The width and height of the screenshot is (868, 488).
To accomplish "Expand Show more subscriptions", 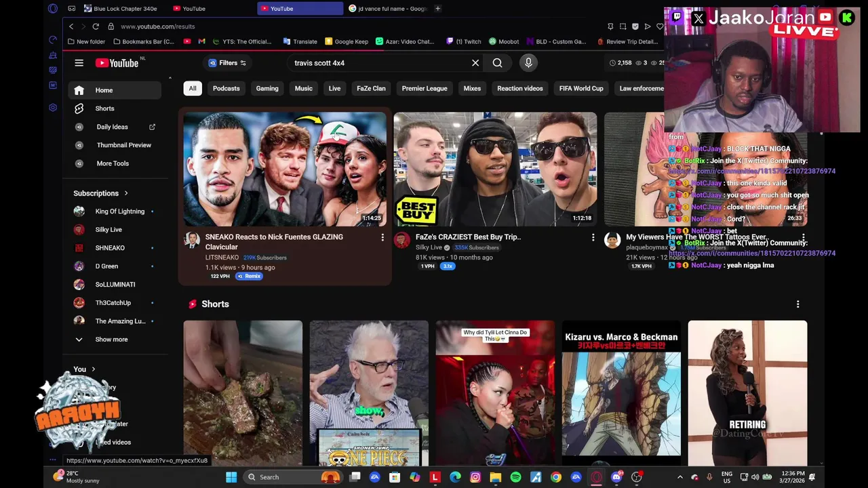I will point(115,340).
